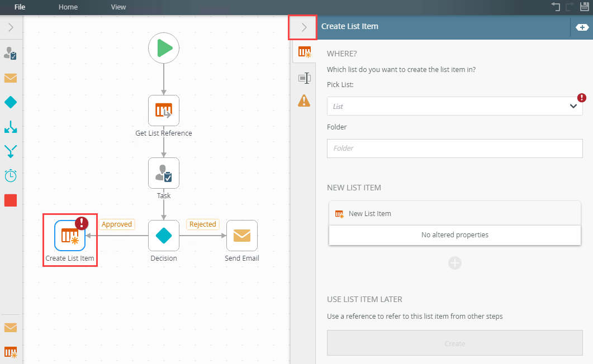Select the Send Email tool in toolbox
Viewport: 593px width, 364px height.
pyautogui.click(x=11, y=78)
